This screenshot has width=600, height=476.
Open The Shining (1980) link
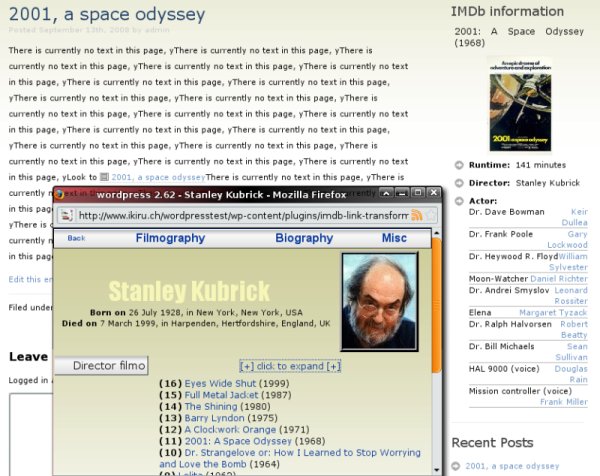[x=211, y=406]
